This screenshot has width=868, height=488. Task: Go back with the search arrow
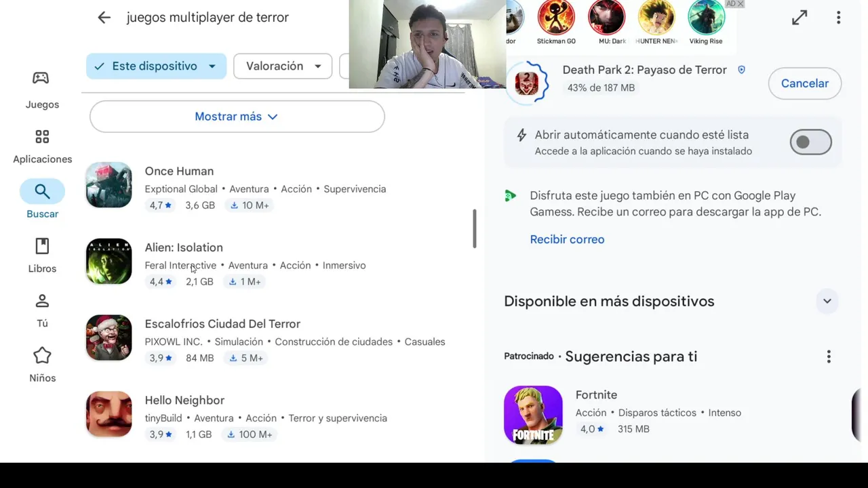(104, 18)
